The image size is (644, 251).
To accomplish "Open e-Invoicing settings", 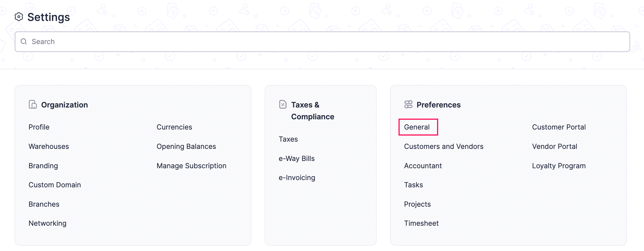I will [297, 177].
